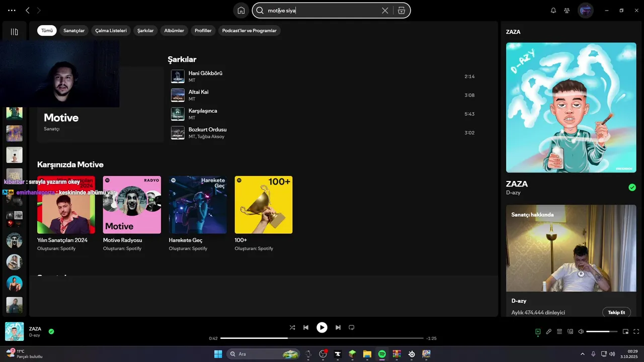Clear the search field with X
Viewport: 644px width, 362px height.
tap(385, 11)
